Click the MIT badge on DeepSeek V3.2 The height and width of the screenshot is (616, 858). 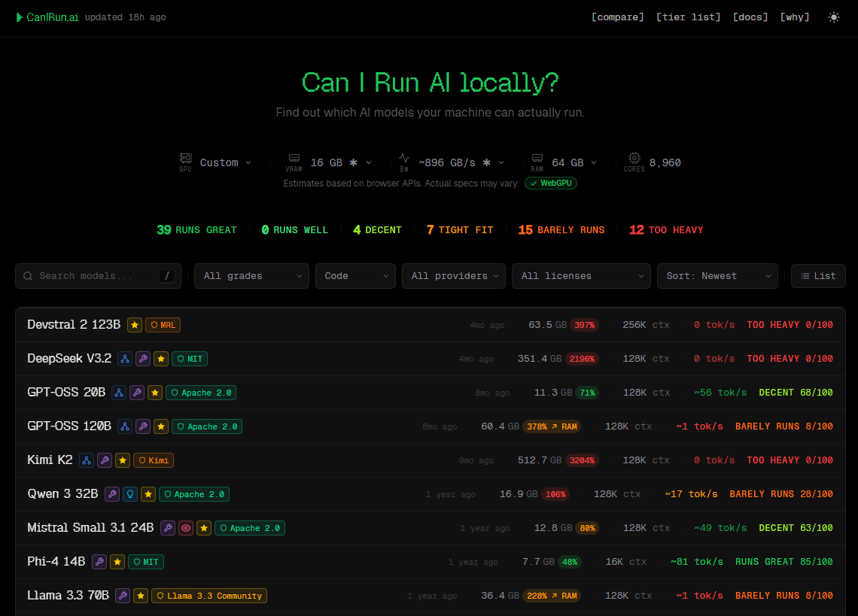[190, 359]
